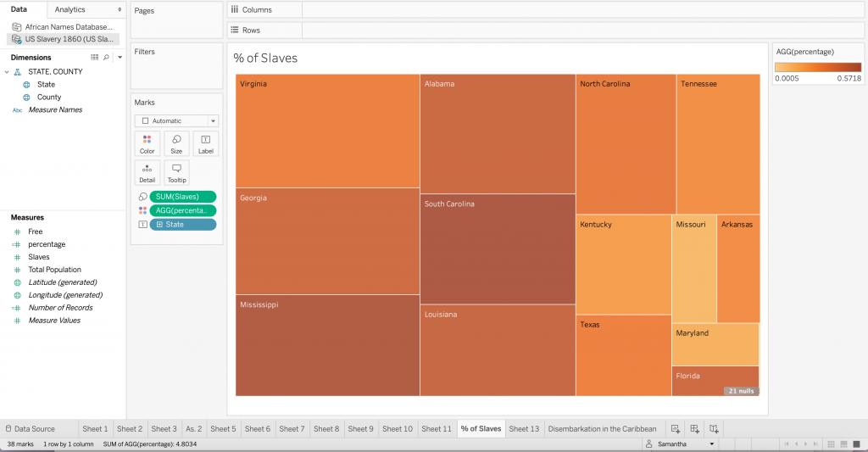Click the view as grid icon in Dimensions
Image resolution: width=868 pixels, height=452 pixels.
96,58
